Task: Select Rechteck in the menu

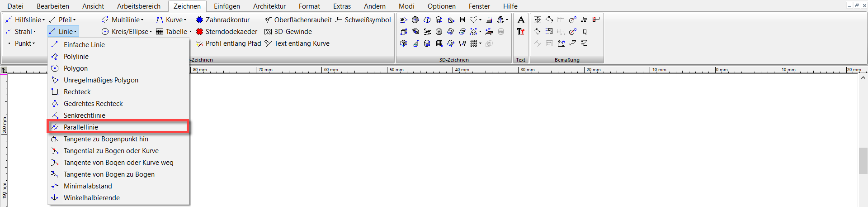Action: pyautogui.click(x=118, y=91)
